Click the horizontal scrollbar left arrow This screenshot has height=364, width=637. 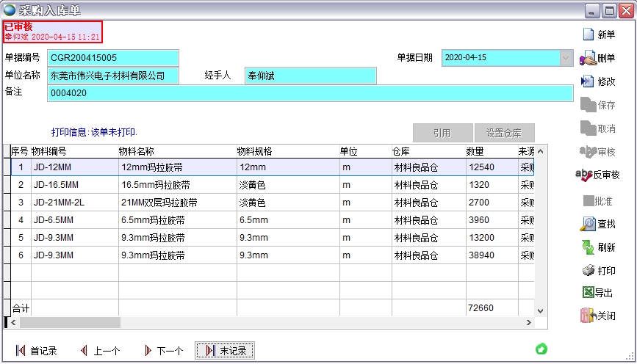(x=13, y=323)
